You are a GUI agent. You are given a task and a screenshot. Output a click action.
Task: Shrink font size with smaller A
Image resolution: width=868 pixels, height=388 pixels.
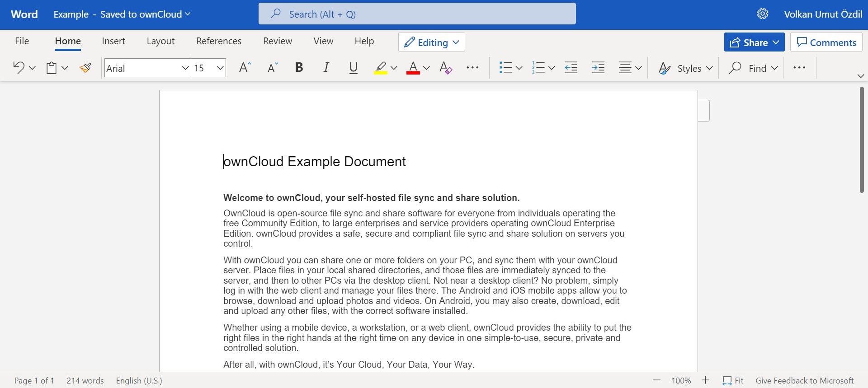(x=273, y=68)
